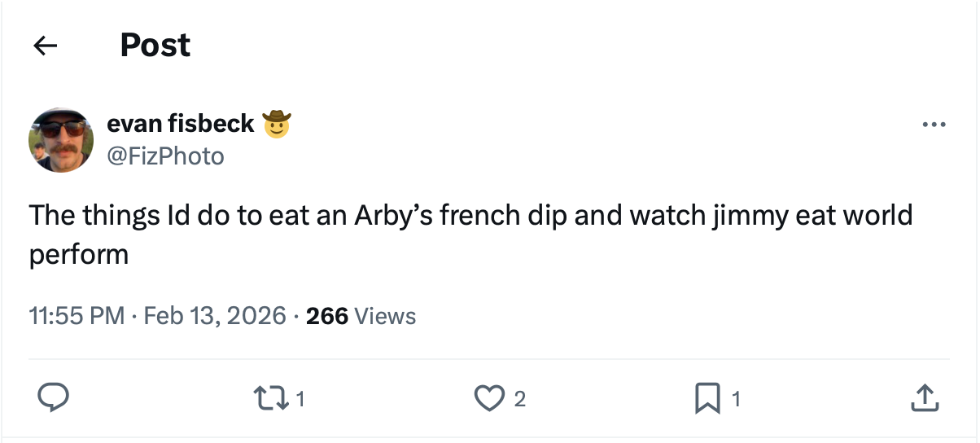Like the post with the heart icon
This screenshot has height=443, width=980.
(488, 398)
